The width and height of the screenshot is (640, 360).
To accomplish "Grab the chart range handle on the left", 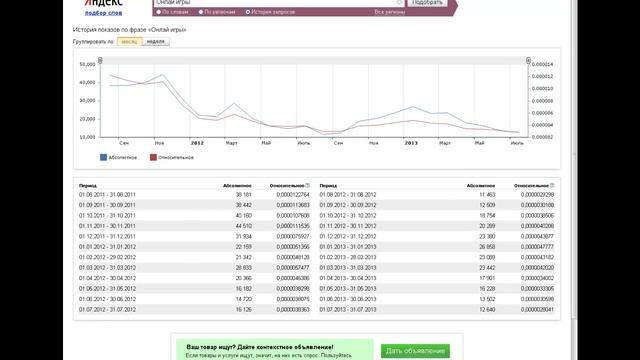I will point(100,60).
